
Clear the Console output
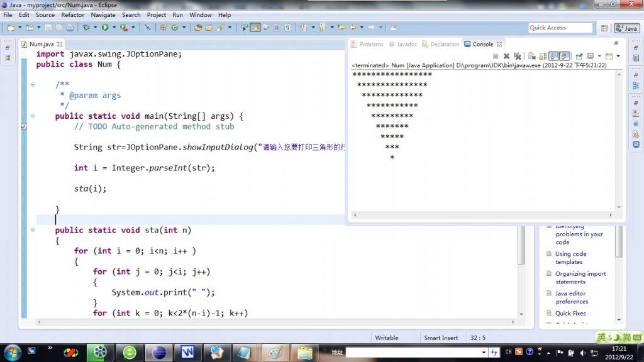click(x=533, y=56)
